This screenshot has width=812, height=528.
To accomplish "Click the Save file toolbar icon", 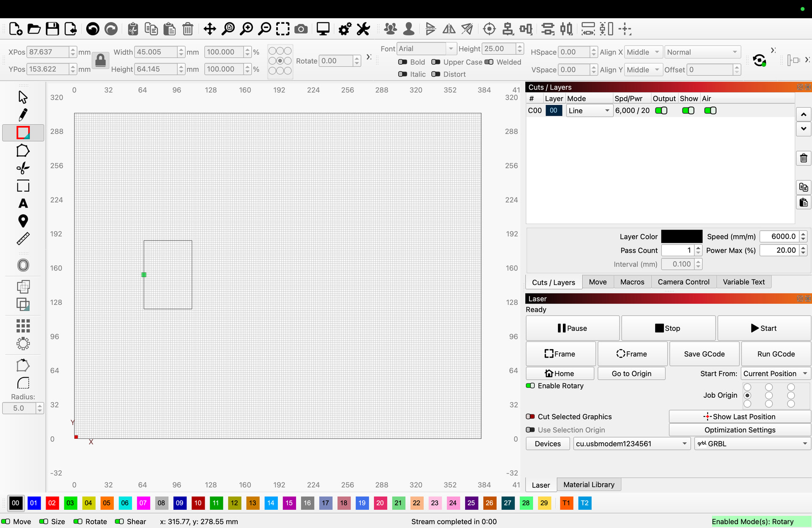I will [52, 29].
